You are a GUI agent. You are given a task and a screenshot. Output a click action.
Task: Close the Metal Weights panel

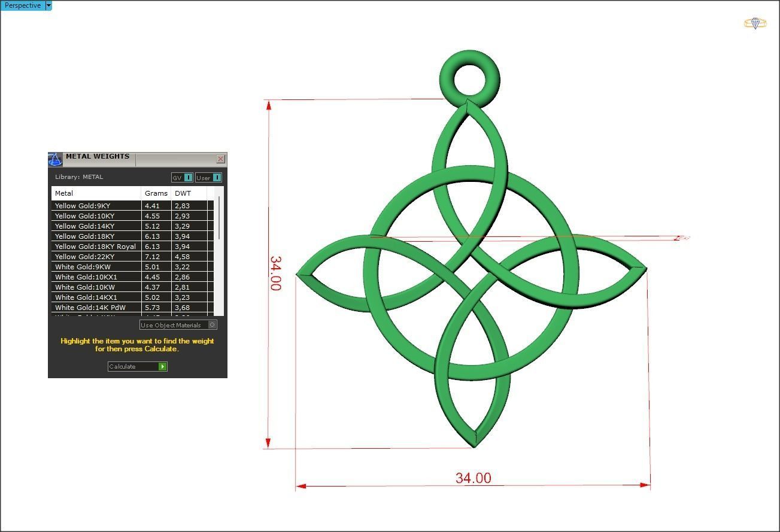tap(220, 159)
